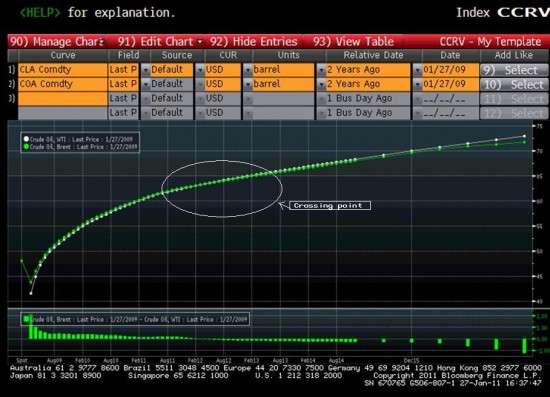
Task: Open the 90) Manage Chart menu
Action: coord(57,42)
